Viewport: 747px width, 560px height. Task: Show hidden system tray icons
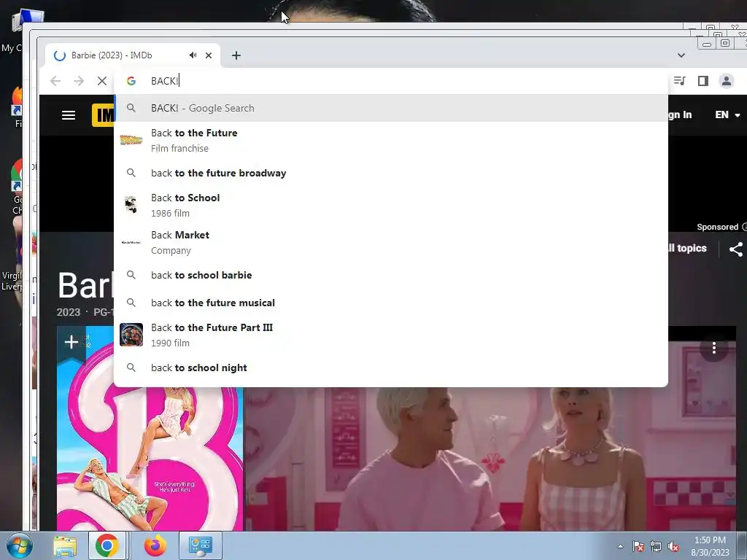coord(620,546)
